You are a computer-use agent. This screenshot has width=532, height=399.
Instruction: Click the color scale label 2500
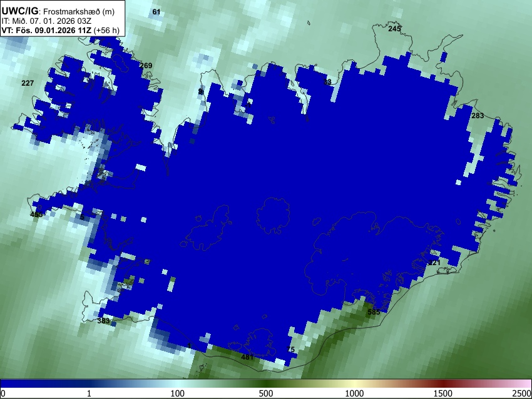pos(522,393)
